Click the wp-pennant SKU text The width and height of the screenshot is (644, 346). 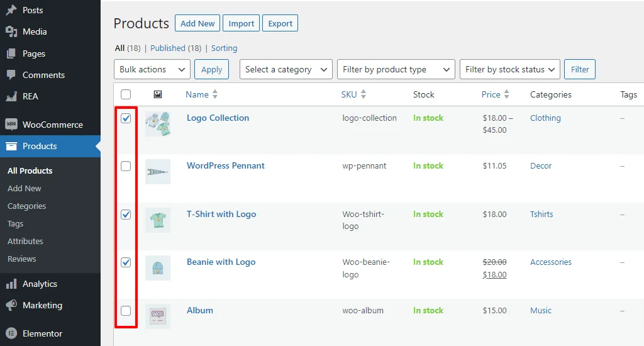coord(364,165)
